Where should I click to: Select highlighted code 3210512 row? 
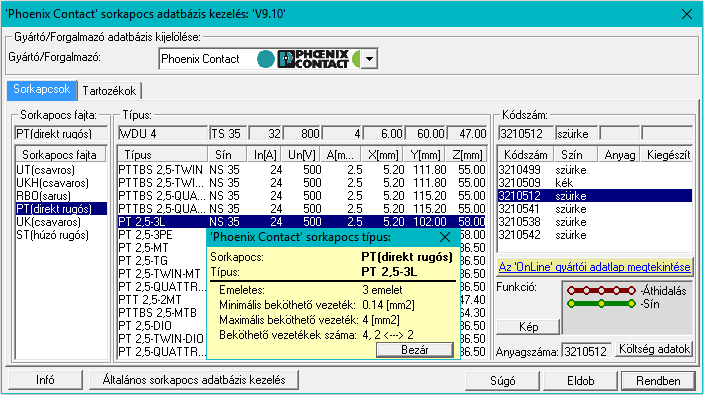[595, 196]
